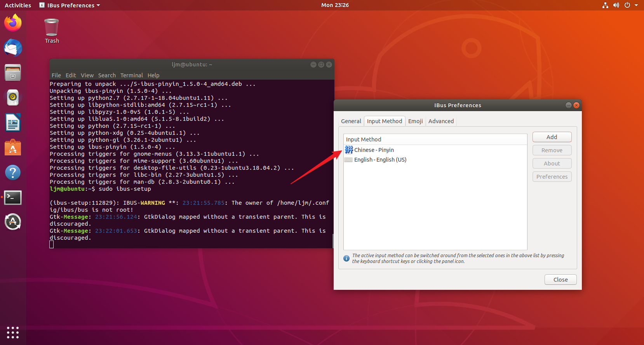Screen dimensions: 644x345
Task: Close the terminal window
Action: coord(329,64)
